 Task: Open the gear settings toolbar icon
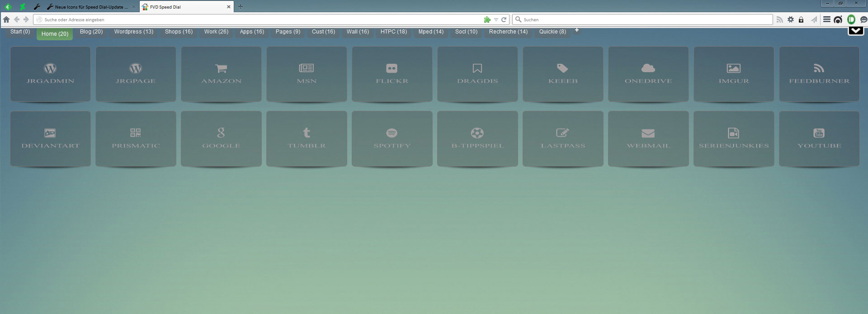pos(791,19)
